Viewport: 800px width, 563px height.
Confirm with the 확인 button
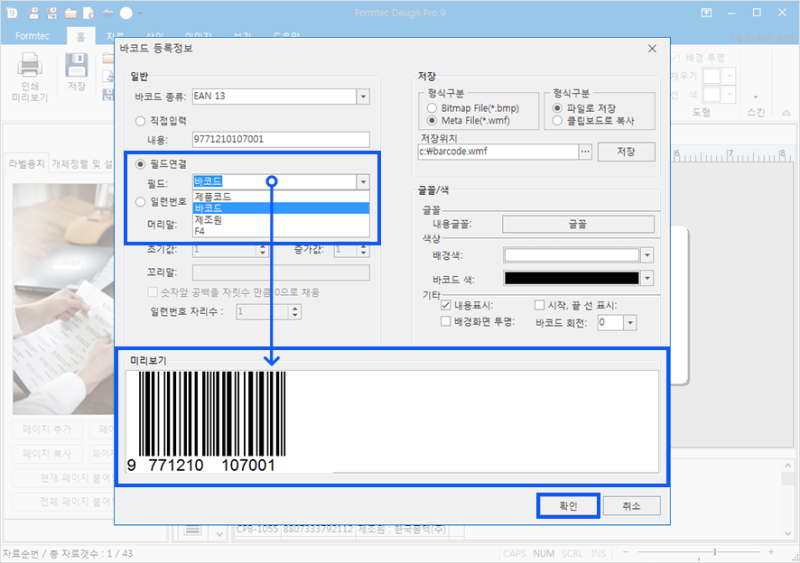tap(568, 506)
